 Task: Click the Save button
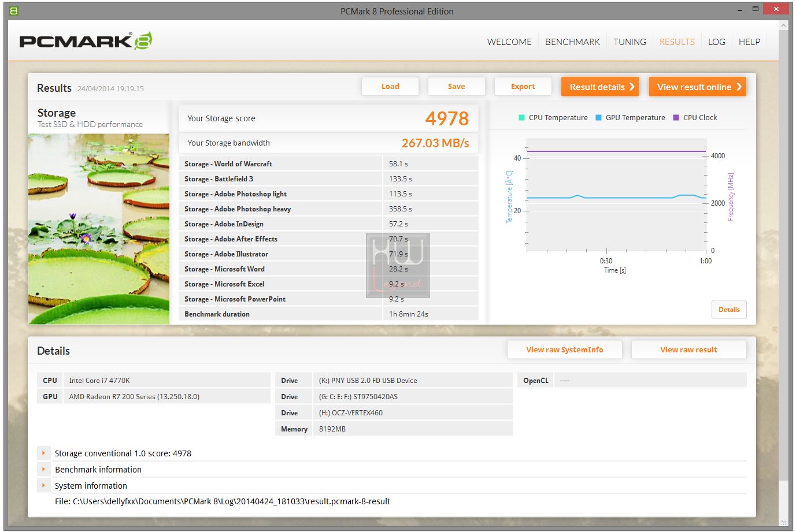pos(457,87)
